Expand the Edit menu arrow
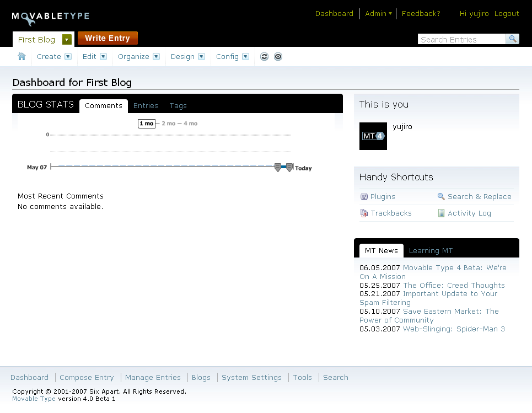This screenshot has width=532, height=413. [x=104, y=57]
